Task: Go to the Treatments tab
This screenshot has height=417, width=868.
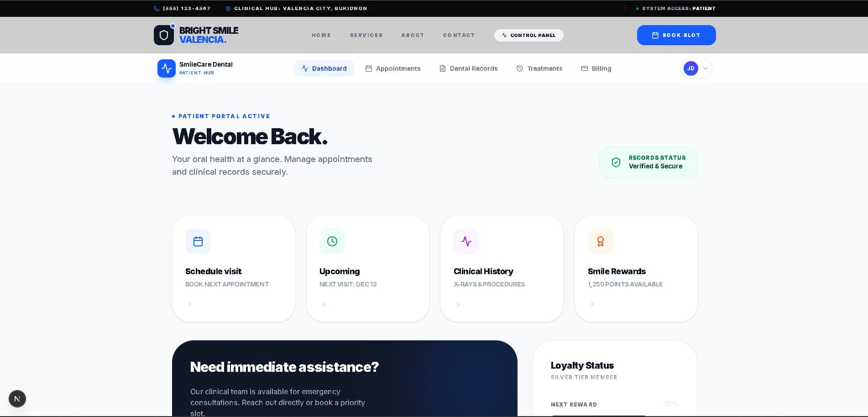Action: (539, 68)
